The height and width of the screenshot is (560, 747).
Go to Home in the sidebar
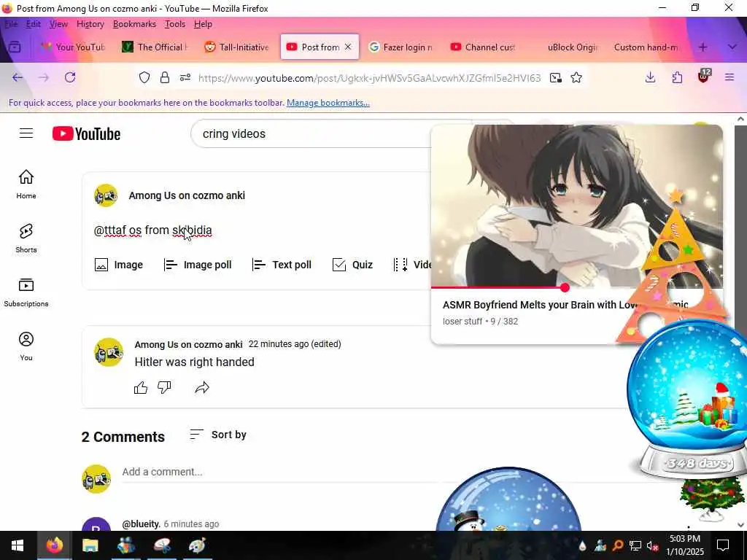[x=26, y=184]
